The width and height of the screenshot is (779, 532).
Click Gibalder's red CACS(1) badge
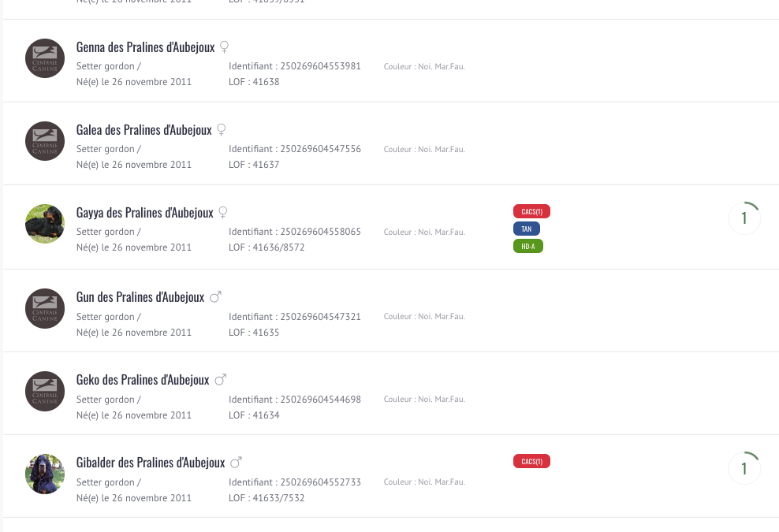pos(531,462)
